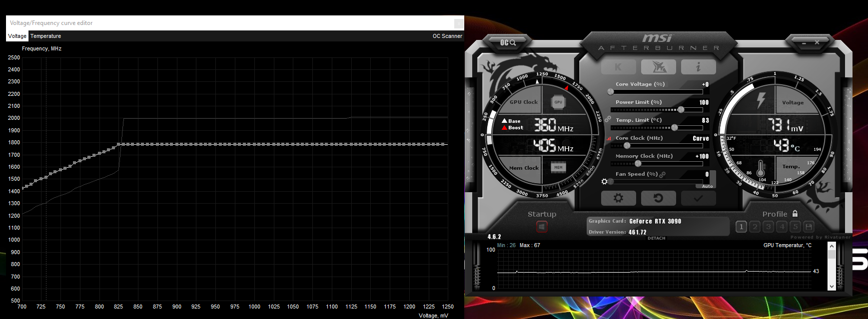Start OC Scanner from the curve editor

(447, 36)
